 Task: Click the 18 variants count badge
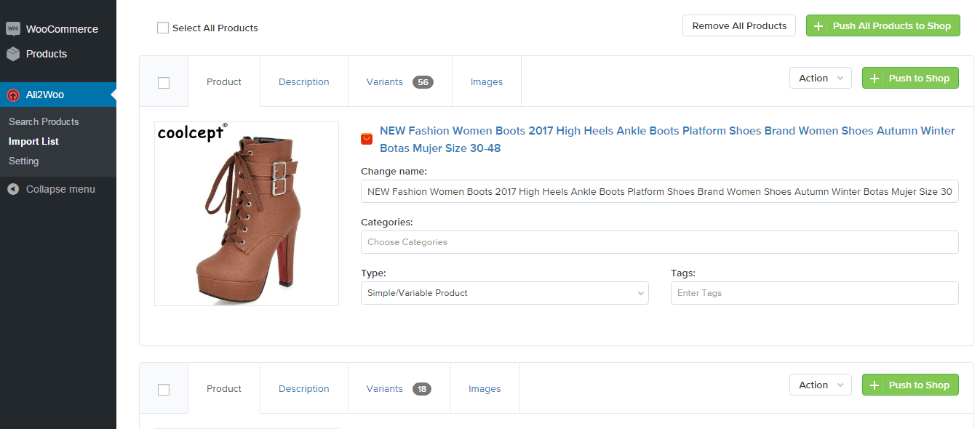coord(422,389)
